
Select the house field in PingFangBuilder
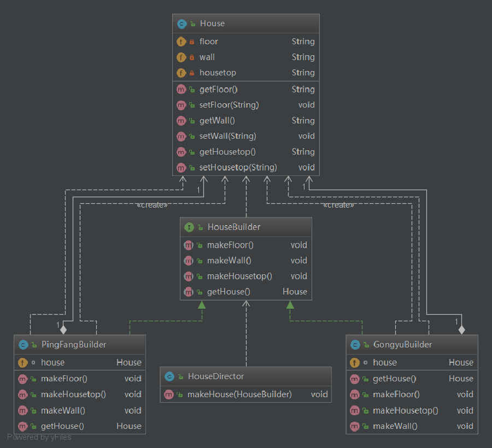coord(52,362)
